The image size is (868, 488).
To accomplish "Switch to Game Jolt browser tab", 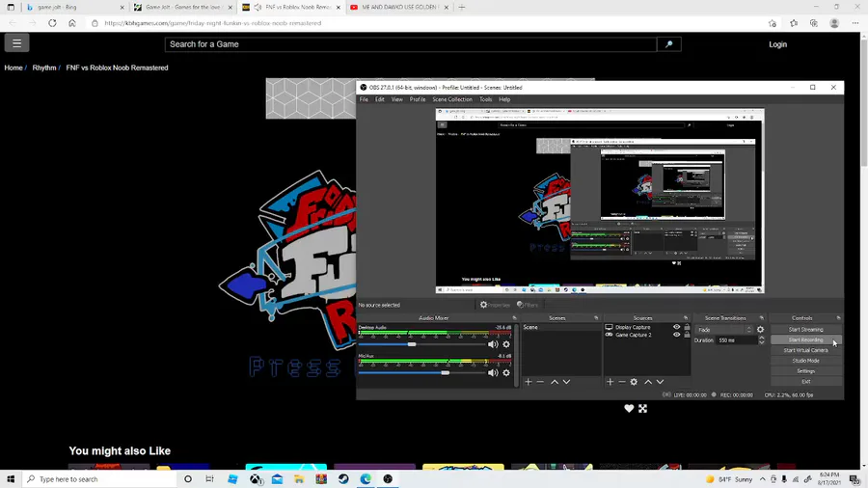I will pyautogui.click(x=182, y=7).
